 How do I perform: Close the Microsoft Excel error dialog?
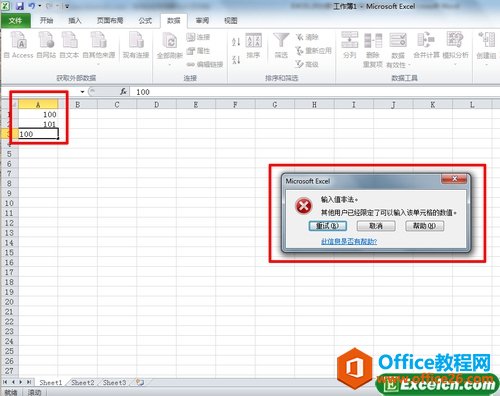454,179
